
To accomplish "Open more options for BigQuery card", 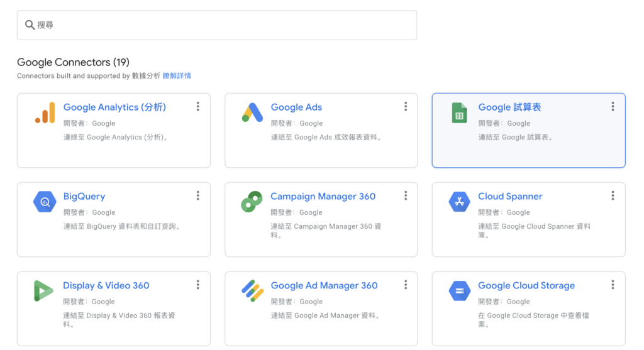I will 198,195.
